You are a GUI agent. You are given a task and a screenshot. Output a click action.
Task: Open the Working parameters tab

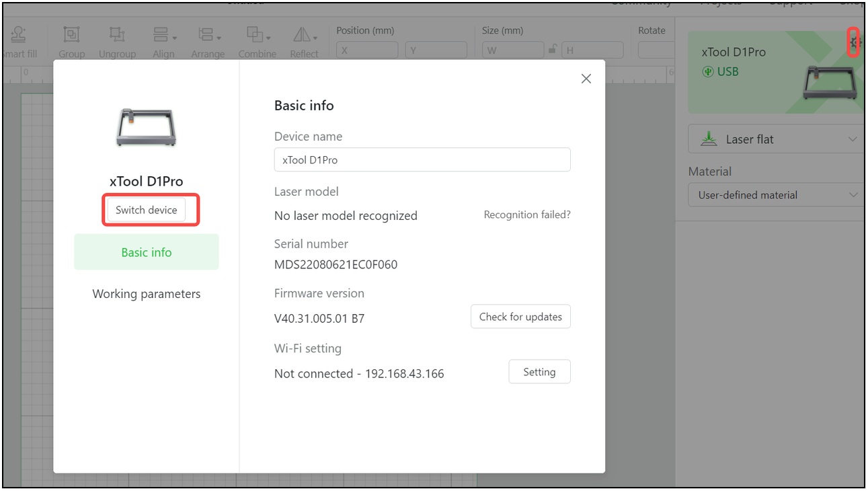click(147, 294)
